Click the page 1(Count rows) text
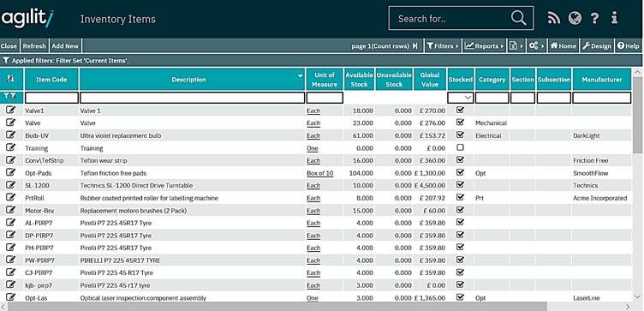 (380, 46)
